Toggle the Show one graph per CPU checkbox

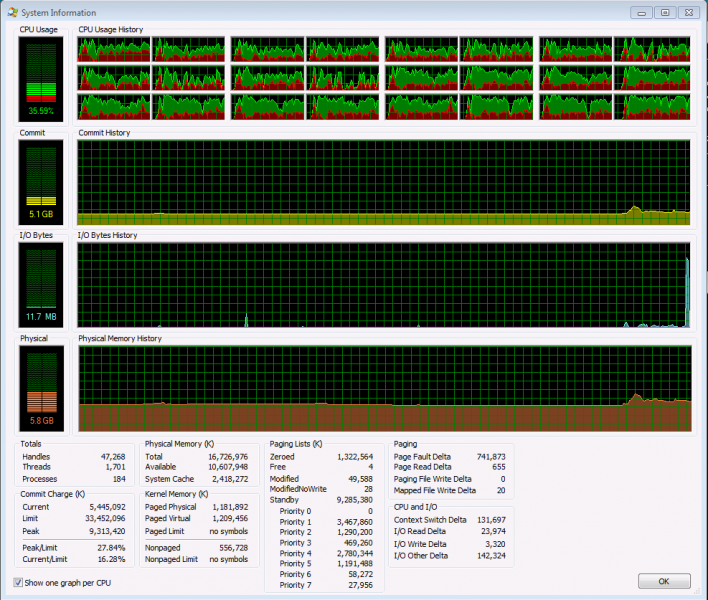19,582
